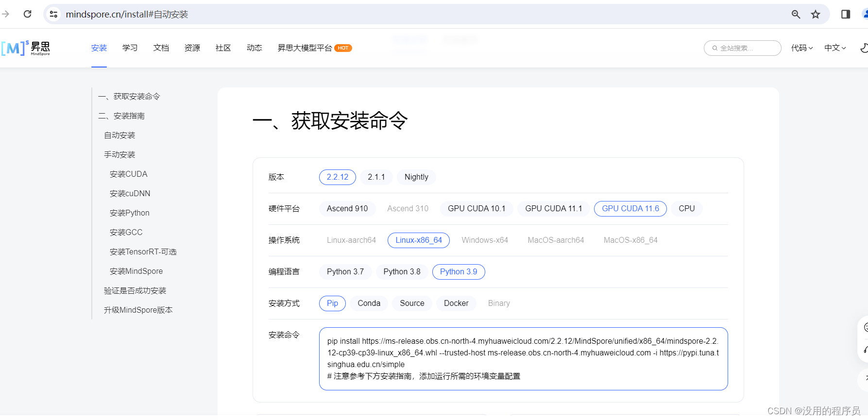Image resolution: width=868 pixels, height=420 pixels.
Task: Open the 学习 nav tab
Action: (130, 48)
